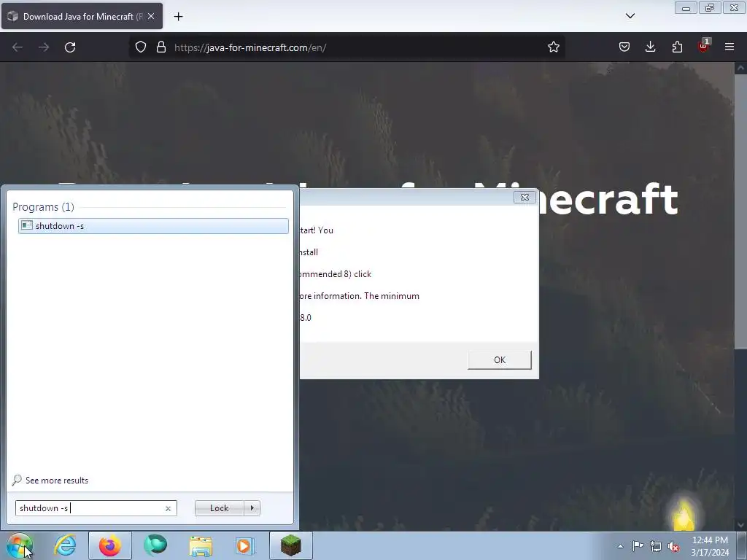Clear the Start menu search text
Image resolution: width=747 pixels, height=560 pixels.
(x=168, y=508)
